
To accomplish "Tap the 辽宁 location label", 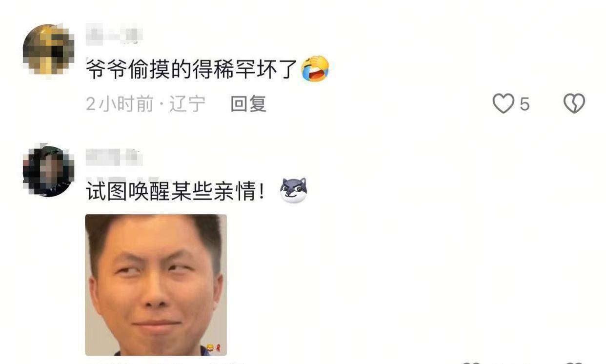I will click(x=187, y=104).
